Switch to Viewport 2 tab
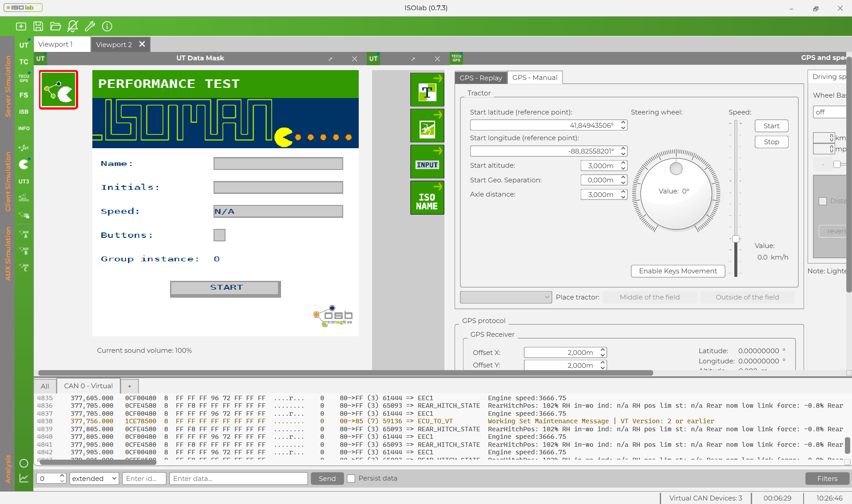Image resolution: width=852 pixels, height=504 pixels. 114,44
